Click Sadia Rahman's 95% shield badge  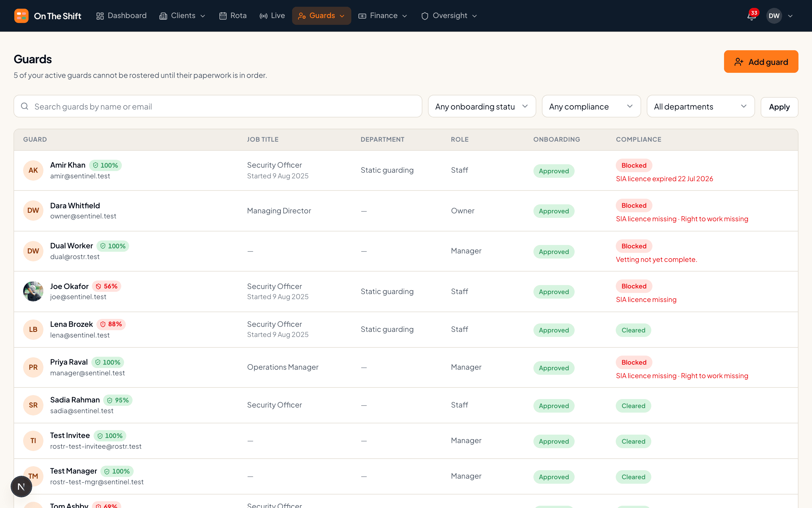click(118, 400)
